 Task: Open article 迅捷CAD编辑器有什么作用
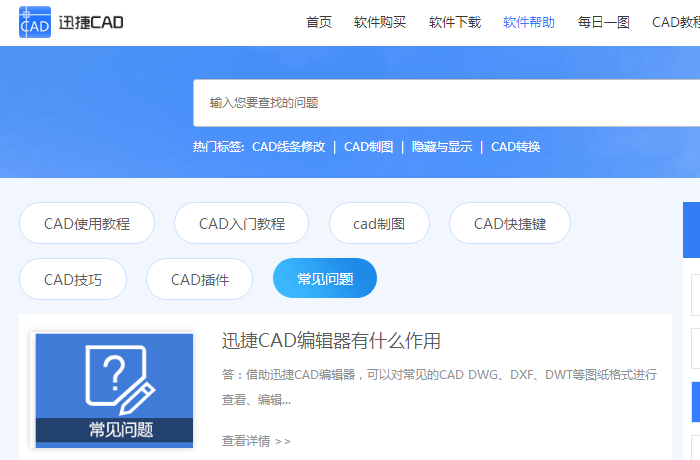pyautogui.click(x=331, y=341)
